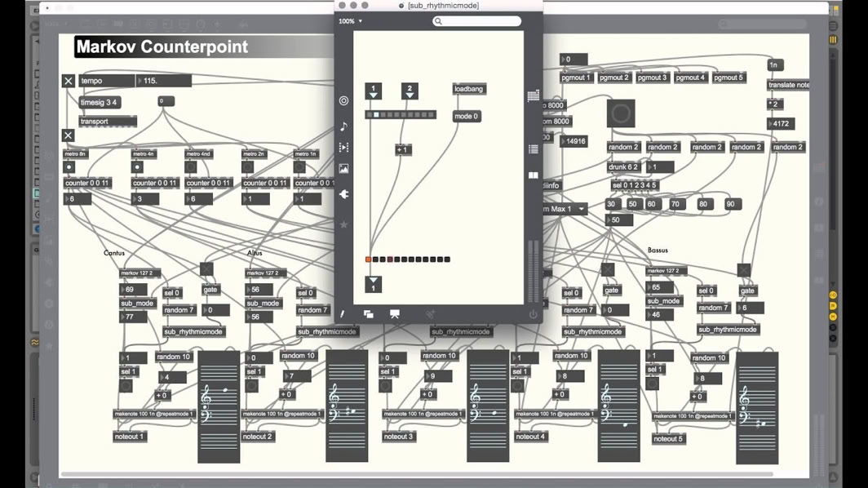The image size is (868, 488).
Task: Turn on audio with power icon
Action: (x=533, y=314)
